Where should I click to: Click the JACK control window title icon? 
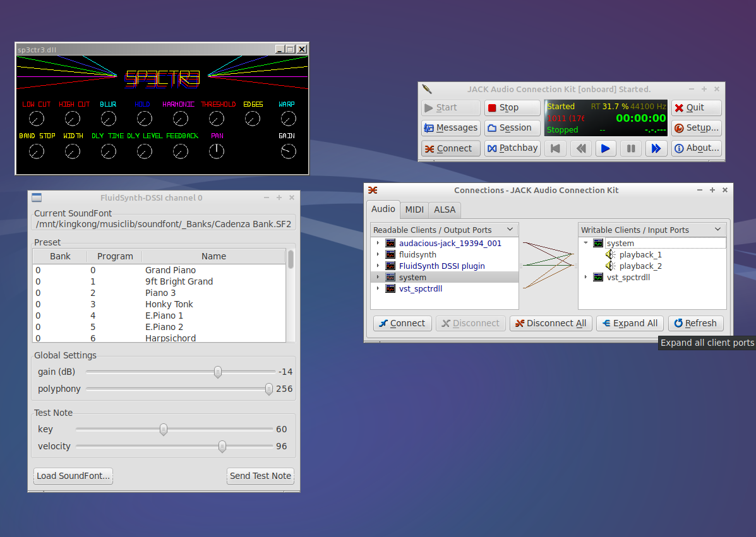427,89
